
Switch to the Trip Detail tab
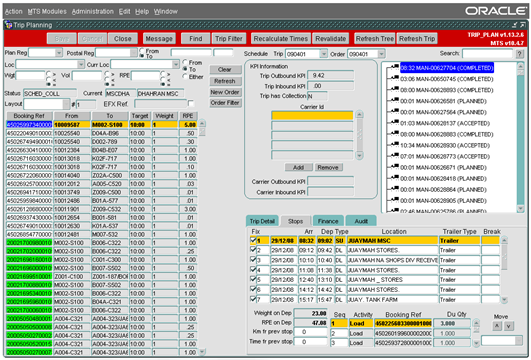tap(262, 221)
